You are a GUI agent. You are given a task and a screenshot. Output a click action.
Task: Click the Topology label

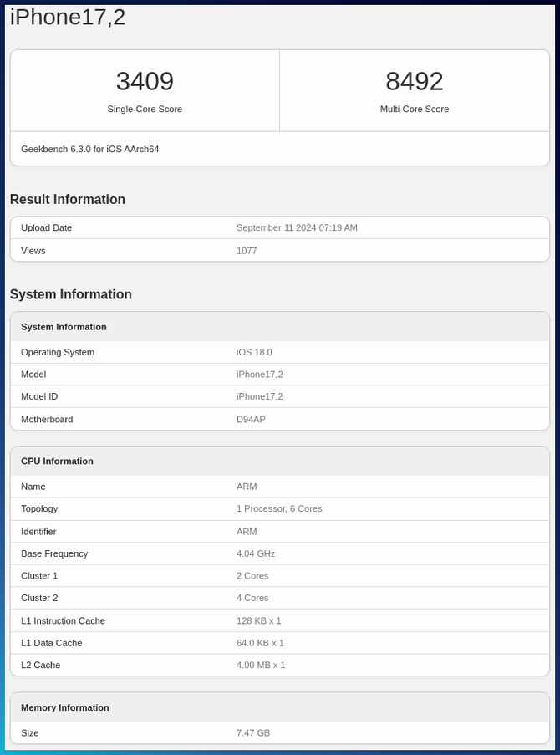coord(39,509)
